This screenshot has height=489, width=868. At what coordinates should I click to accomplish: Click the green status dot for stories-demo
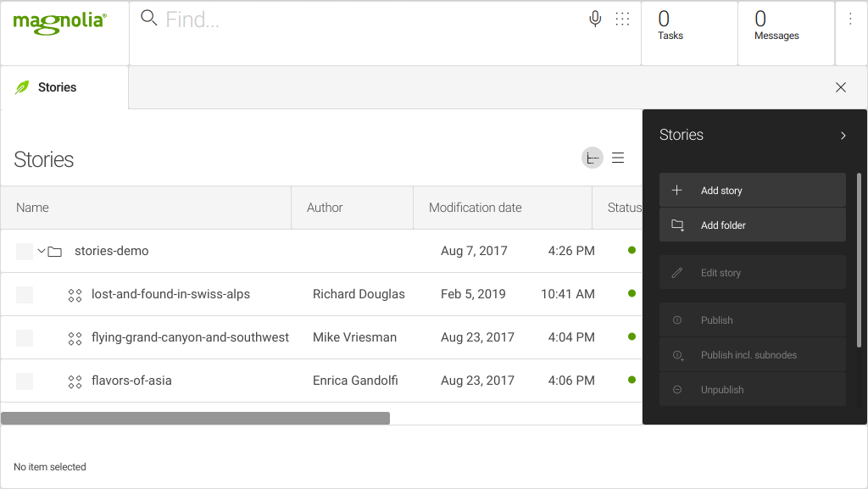click(632, 250)
